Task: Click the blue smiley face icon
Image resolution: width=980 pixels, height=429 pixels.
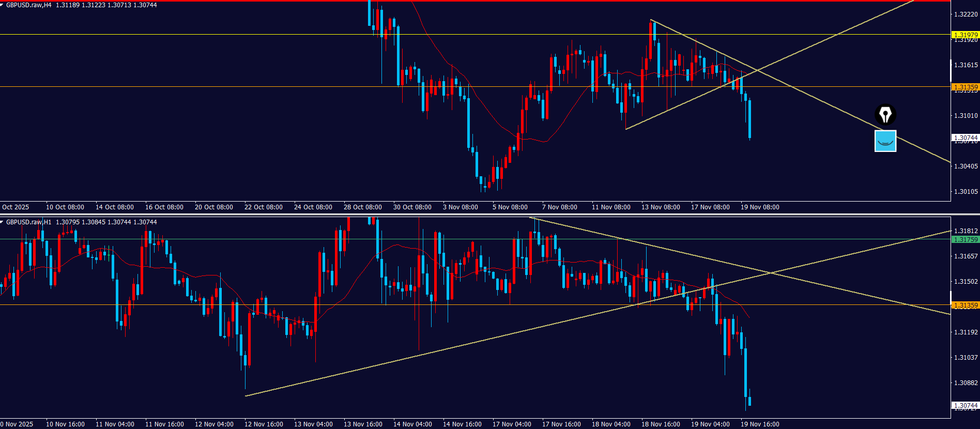Action: pos(885,141)
